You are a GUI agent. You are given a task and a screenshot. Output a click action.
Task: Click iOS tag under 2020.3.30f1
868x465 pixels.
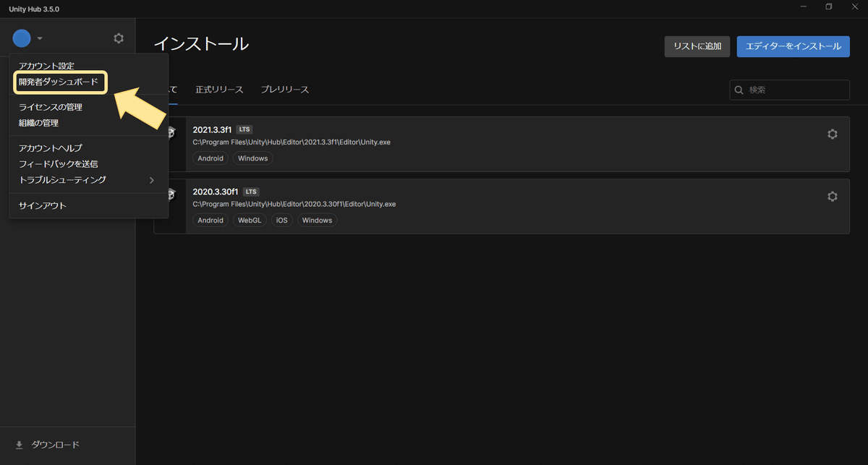[x=282, y=221]
